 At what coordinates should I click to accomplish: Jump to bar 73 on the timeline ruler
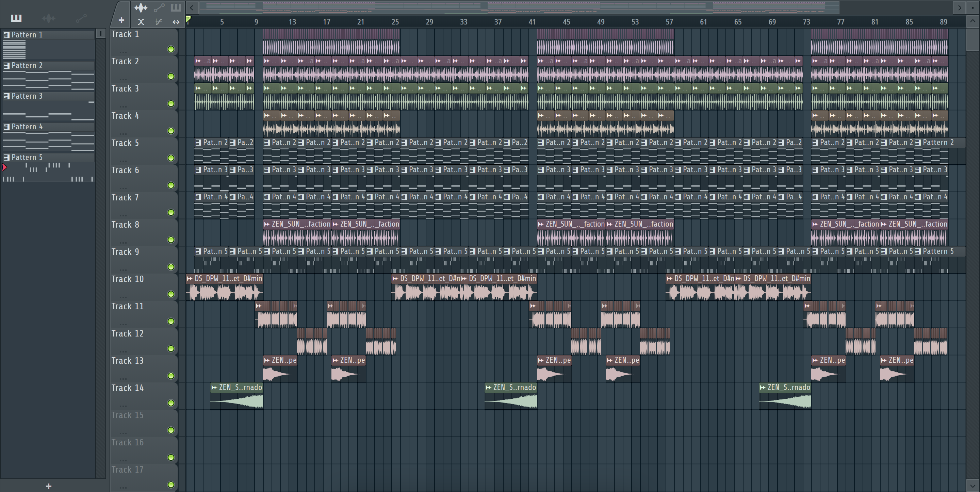click(806, 22)
